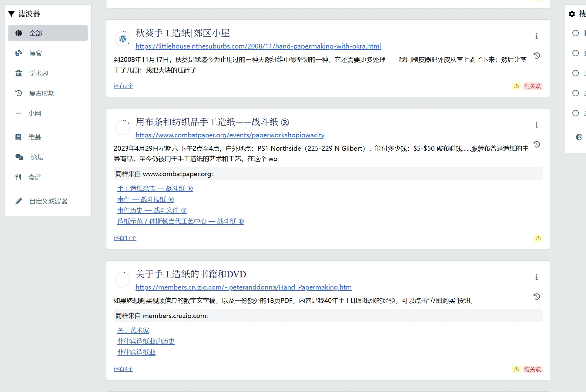Viewport: 586px width, 392px height.
Task: Expand 还有4个 more cruzio results
Action: click(x=123, y=369)
